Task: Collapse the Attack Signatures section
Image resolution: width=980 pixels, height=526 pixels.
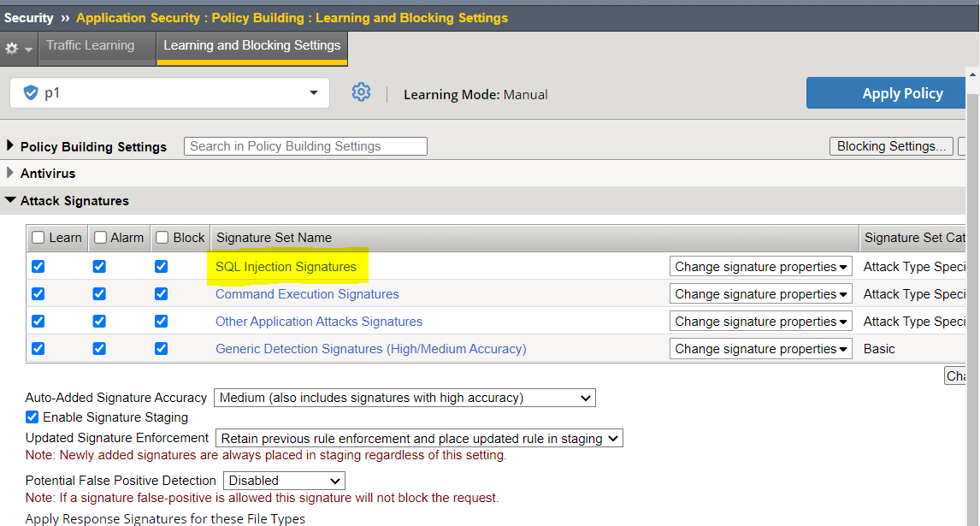Action: coord(10,201)
